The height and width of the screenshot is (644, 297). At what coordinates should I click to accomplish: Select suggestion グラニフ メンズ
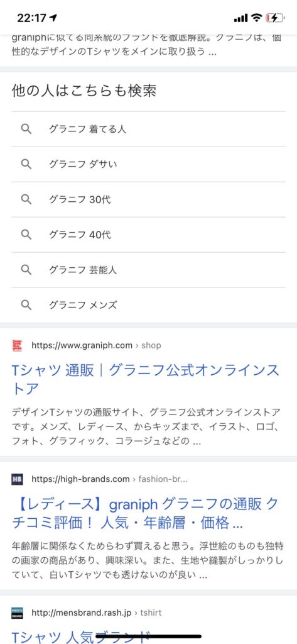(148, 305)
